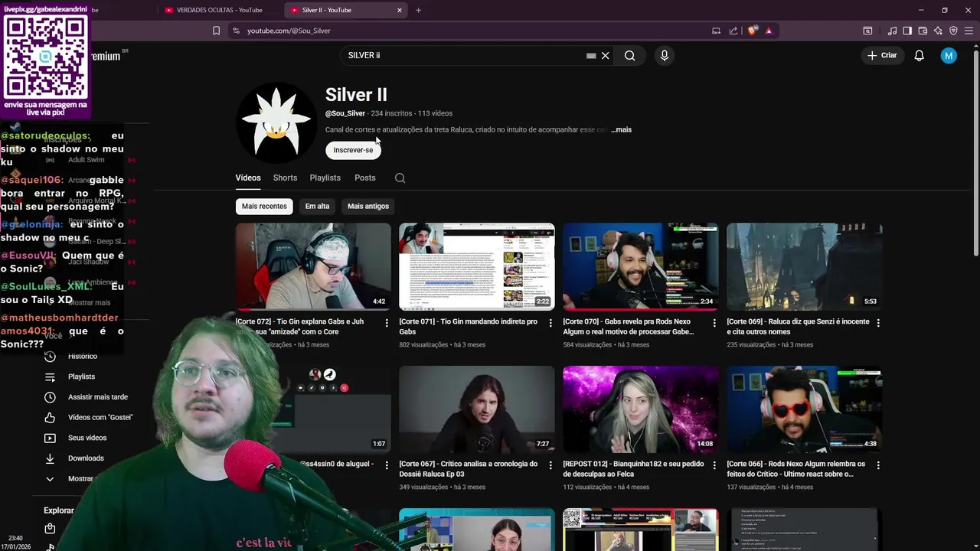Screen dimensions: 980x551
Task: Expand sidebar with Mostrar mais chevron near Downloads
Action: (x=50, y=478)
